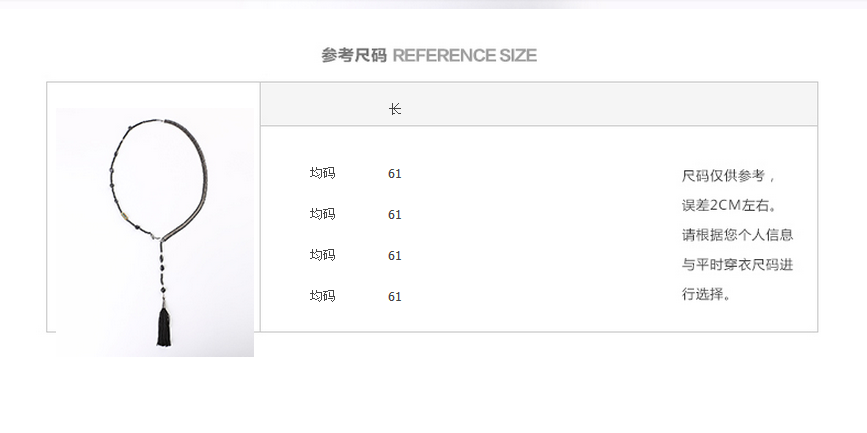Click the REFERENCE SIZE English title
The height and width of the screenshot is (433, 867).
click(x=464, y=55)
